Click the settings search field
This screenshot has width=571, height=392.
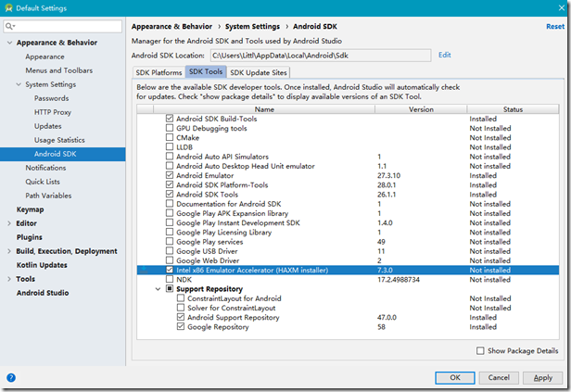63,26
